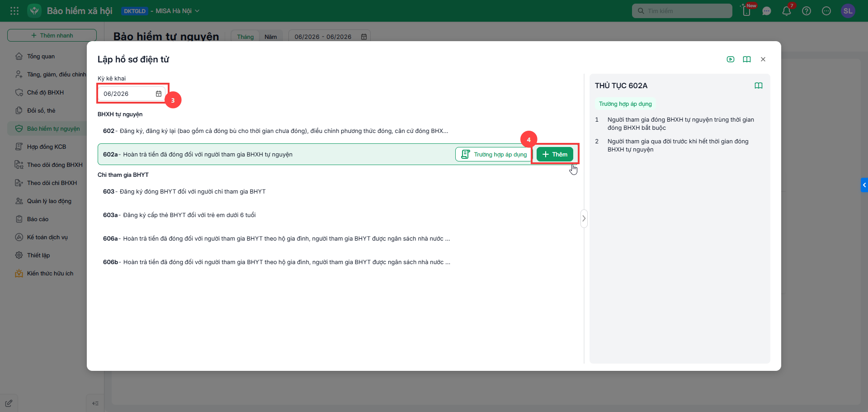The image size is (868, 412).
Task: Expand the blue side tab at right edge
Action: [864, 185]
